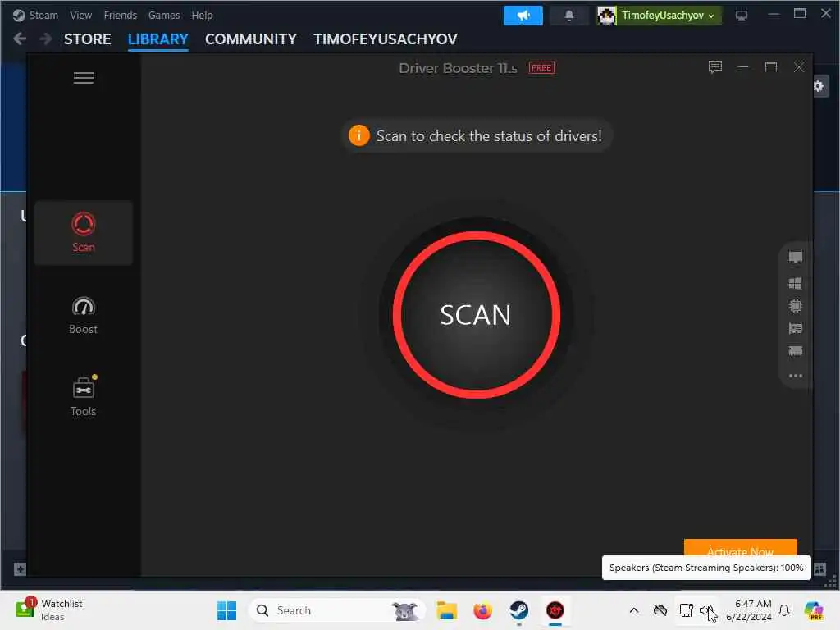Open Driver Booster feedback chat icon
840x630 pixels.
(x=714, y=67)
